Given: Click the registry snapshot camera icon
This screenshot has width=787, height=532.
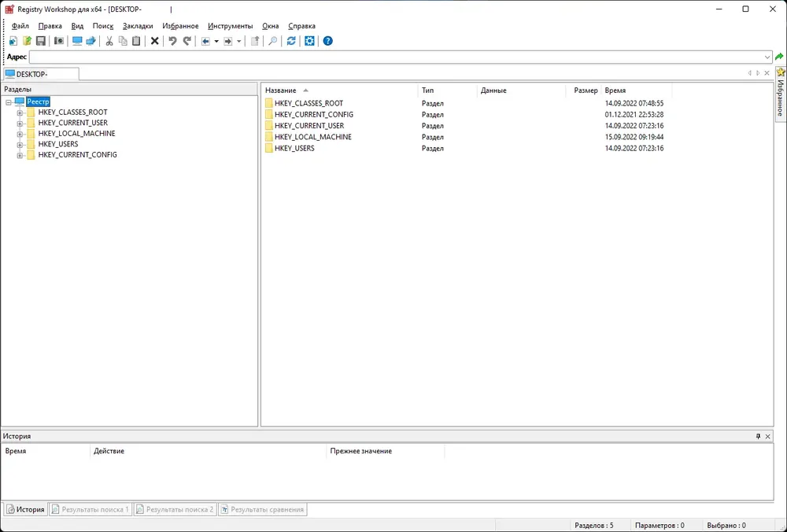Looking at the screenshot, I should (59, 41).
